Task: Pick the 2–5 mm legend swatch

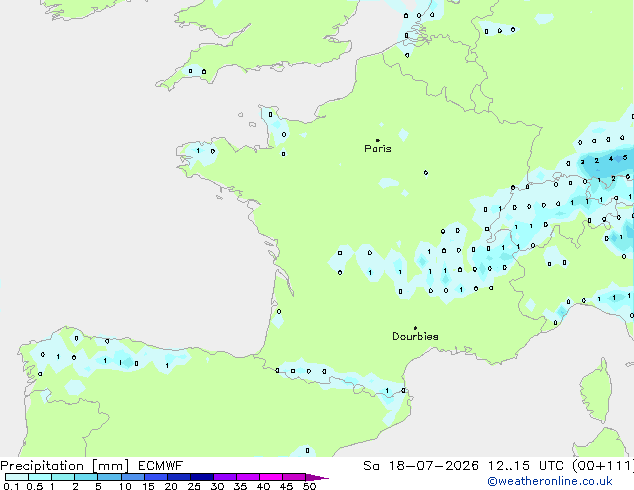Action: [86, 477]
